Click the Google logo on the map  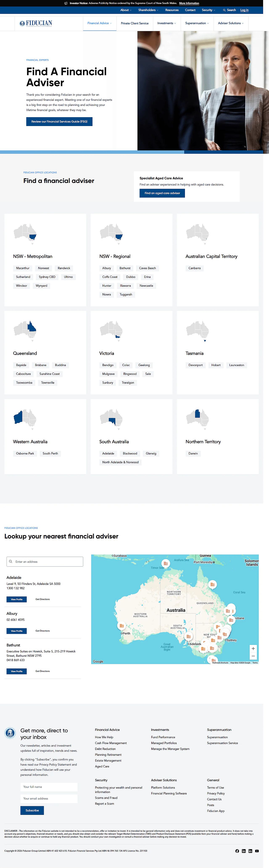pos(98,661)
